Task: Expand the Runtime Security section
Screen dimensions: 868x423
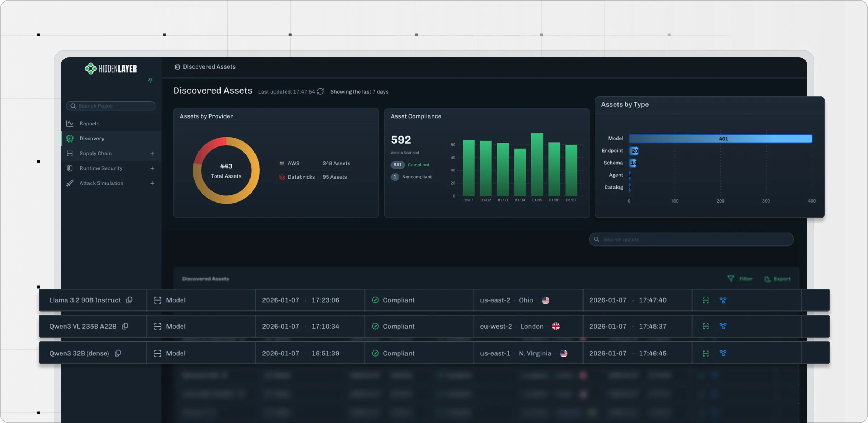Action: pyautogui.click(x=152, y=169)
